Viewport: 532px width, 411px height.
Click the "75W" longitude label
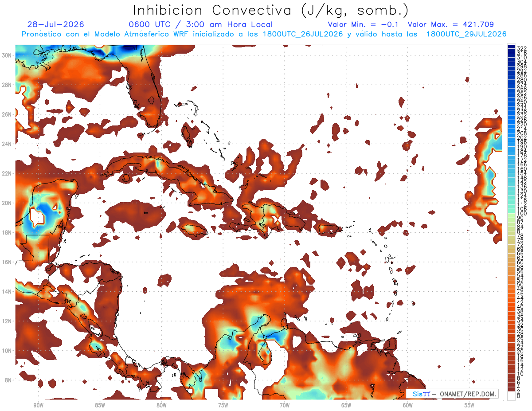tap(223, 405)
